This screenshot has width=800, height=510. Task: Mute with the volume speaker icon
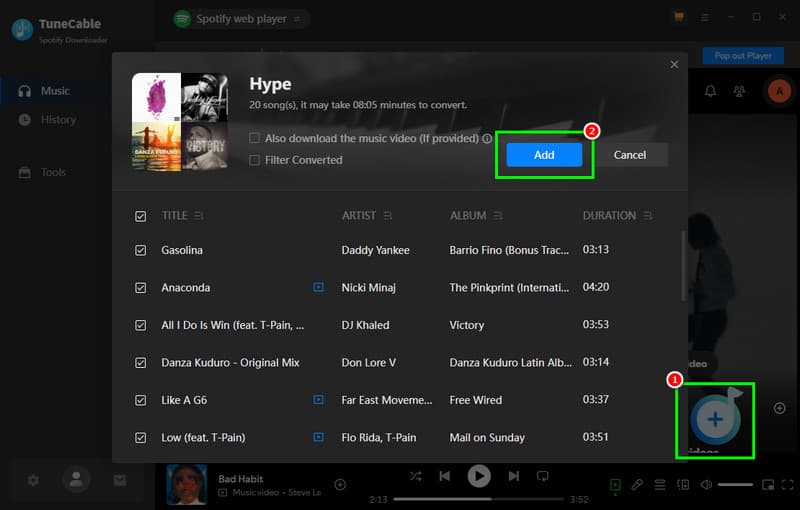click(706, 484)
